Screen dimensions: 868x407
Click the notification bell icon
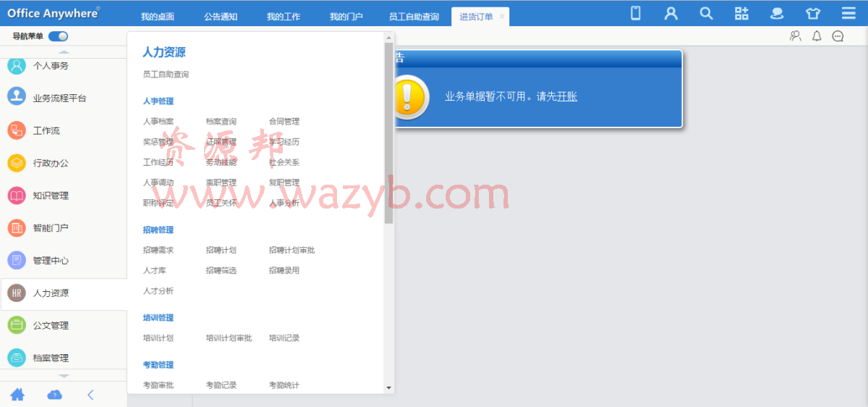click(817, 36)
